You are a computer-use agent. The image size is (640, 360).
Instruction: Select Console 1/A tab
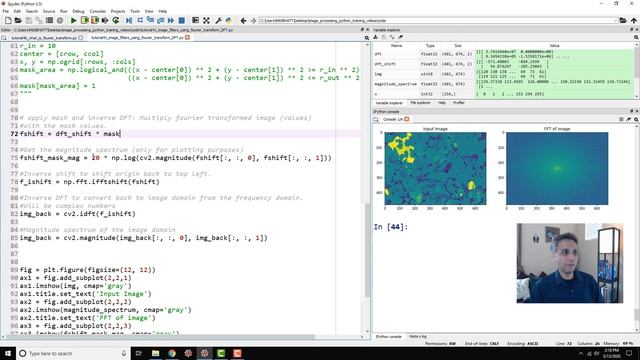tap(392, 119)
